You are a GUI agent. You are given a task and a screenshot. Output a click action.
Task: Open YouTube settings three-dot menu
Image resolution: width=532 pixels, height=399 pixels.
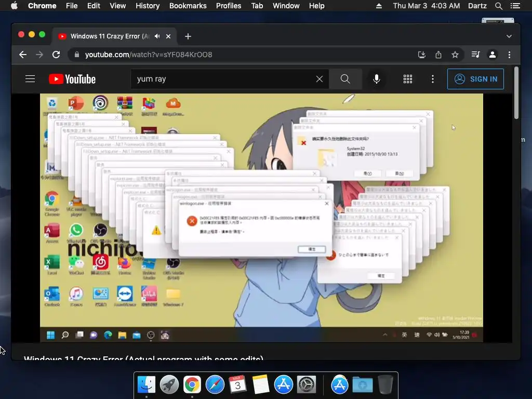pos(433,79)
